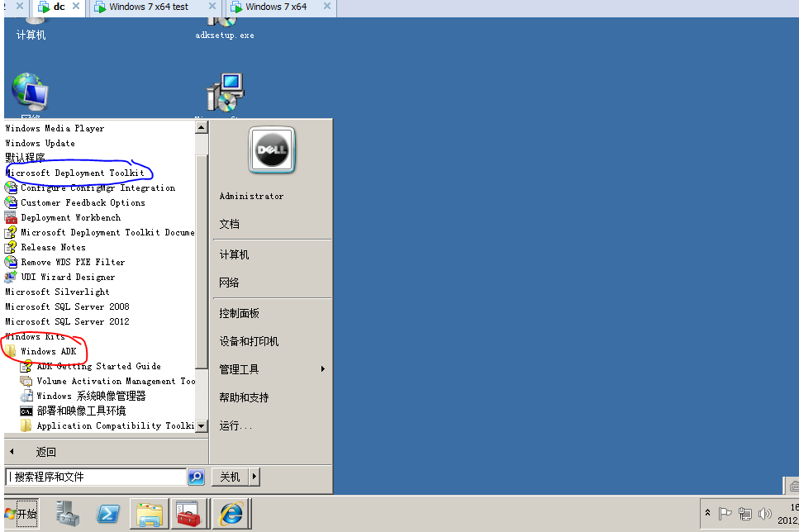Collapse the Microsoft Deployment Toolkit folder
The height and width of the screenshot is (532, 799).
[75, 173]
